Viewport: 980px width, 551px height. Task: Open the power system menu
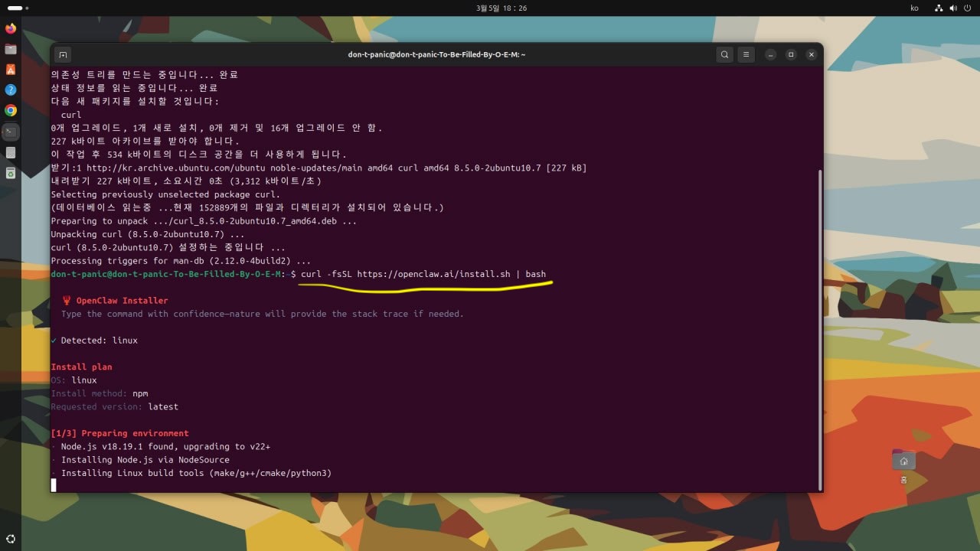(967, 8)
